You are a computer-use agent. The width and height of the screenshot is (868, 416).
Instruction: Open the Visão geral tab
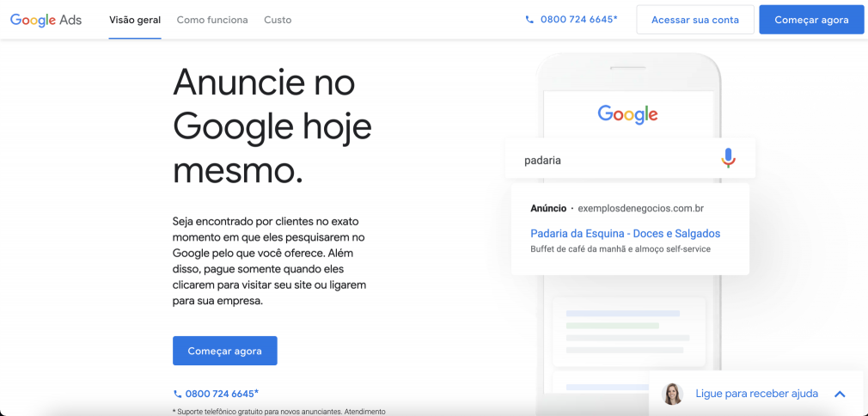(135, 20)
